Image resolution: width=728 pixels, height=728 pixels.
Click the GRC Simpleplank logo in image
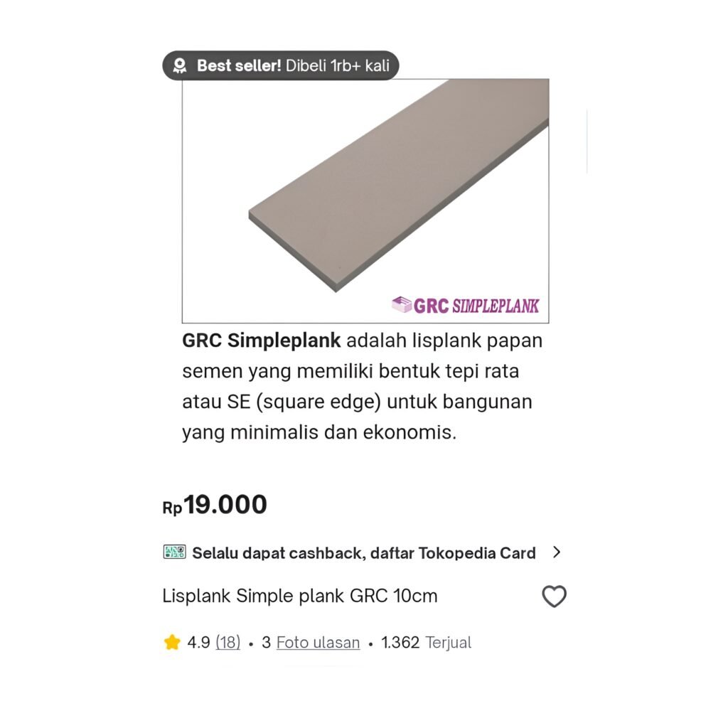[465, 306]
